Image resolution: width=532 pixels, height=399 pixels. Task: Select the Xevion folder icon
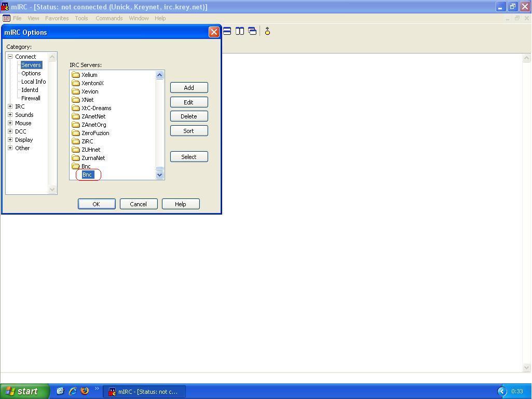pyautogui.click(x=76, y=91)
